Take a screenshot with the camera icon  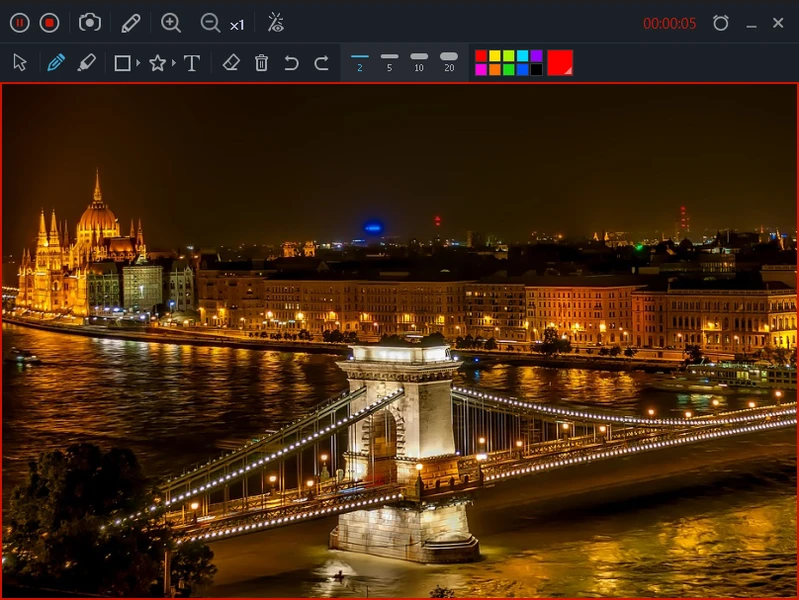pos(90,22)
